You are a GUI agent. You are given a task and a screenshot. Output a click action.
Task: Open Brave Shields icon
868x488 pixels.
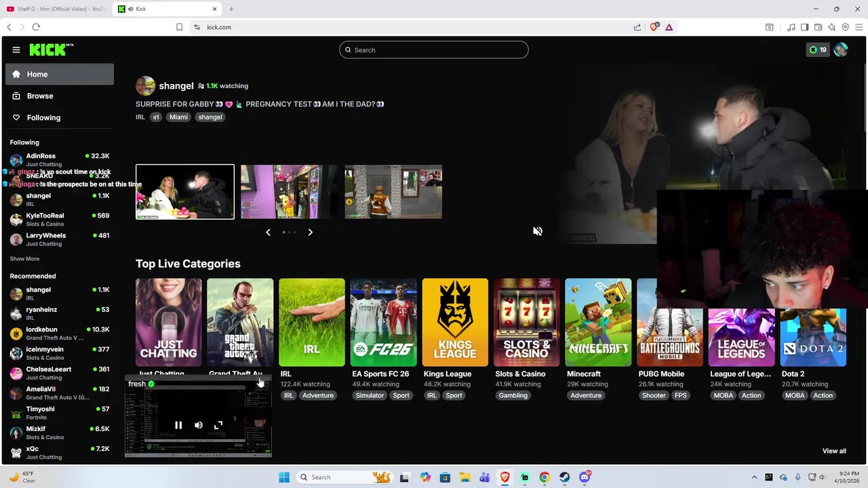654,27
